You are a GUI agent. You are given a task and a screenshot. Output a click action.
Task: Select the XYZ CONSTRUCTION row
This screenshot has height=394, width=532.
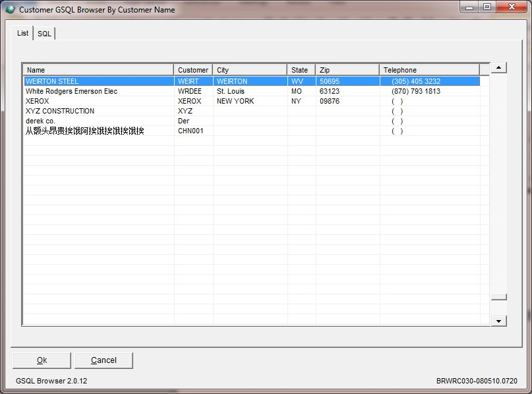click(x=252, y=111)
